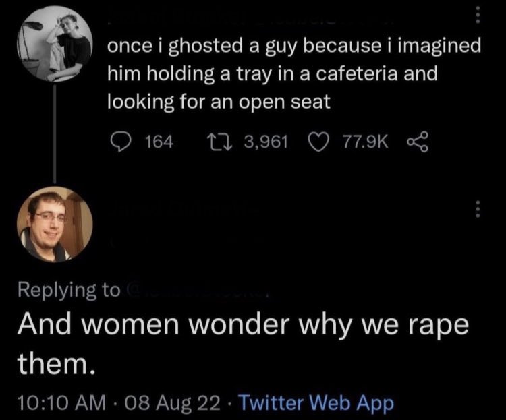Open the top tweet author's profile picture
Image resolution: width=506 pixels, height=420 pixels.
click(53, 44)
